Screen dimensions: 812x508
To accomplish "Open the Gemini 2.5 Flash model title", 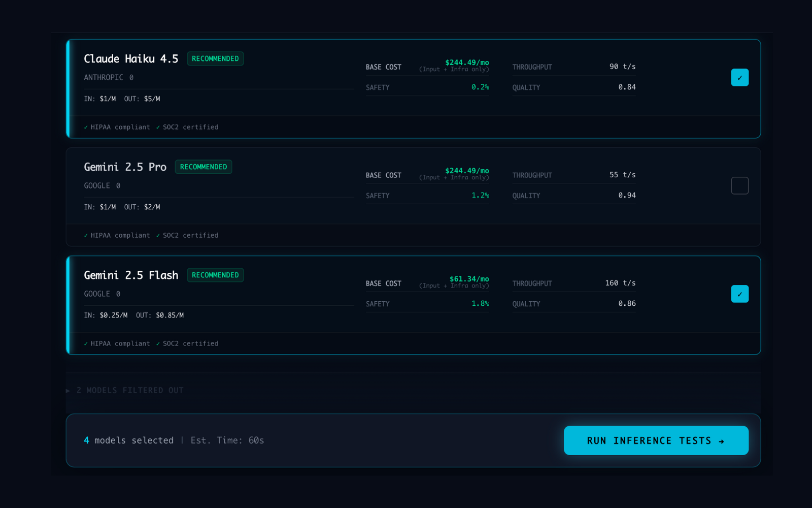I will (x=131, y=275).
